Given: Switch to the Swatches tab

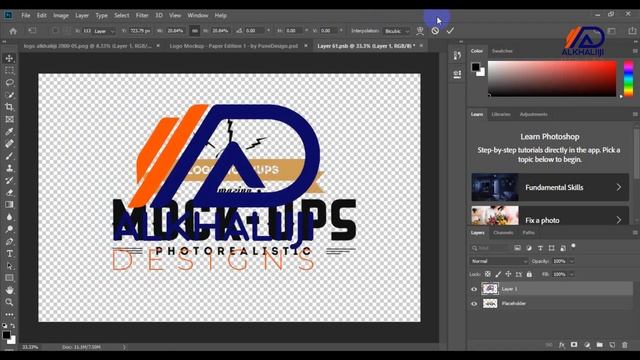Looking at the screenshot, I should click(502, 51).
